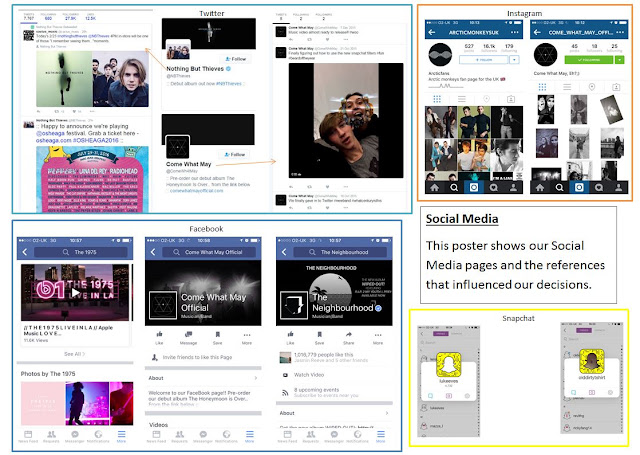Screen dimensions: 640x455
Task: Open More tab on The Neighbourhood screen
Action: (380, 436)
